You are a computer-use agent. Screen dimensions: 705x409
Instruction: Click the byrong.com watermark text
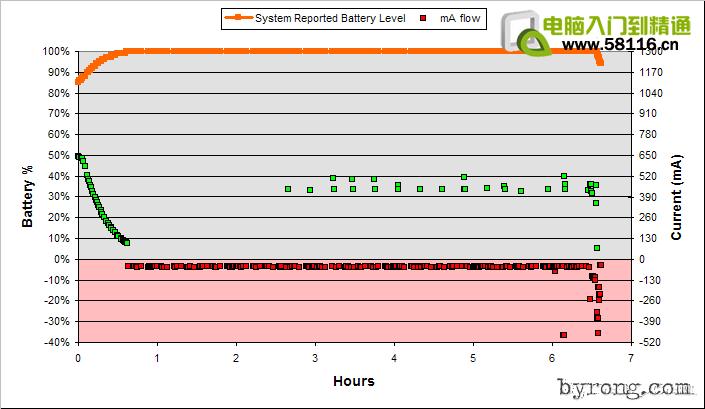pyautogui.click(x=625, y=388)
